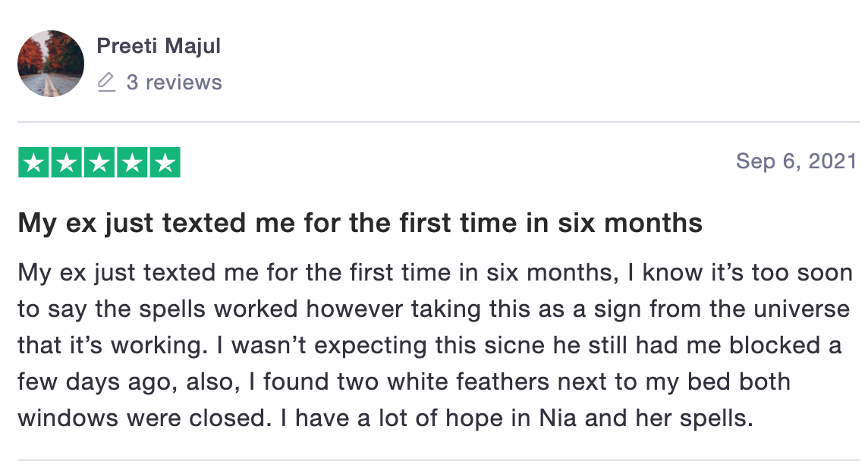Select the fourth green rating star

click(132, 163)
